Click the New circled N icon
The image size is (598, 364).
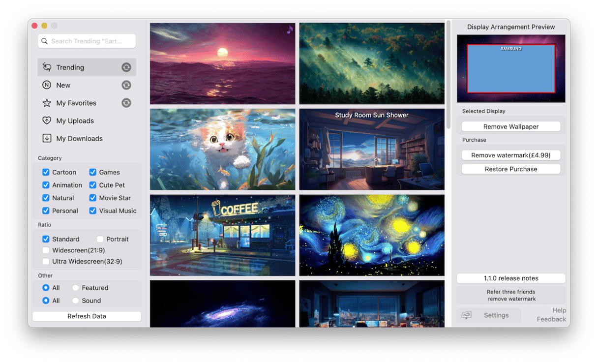pyautogui.click(x=47, y=85)
